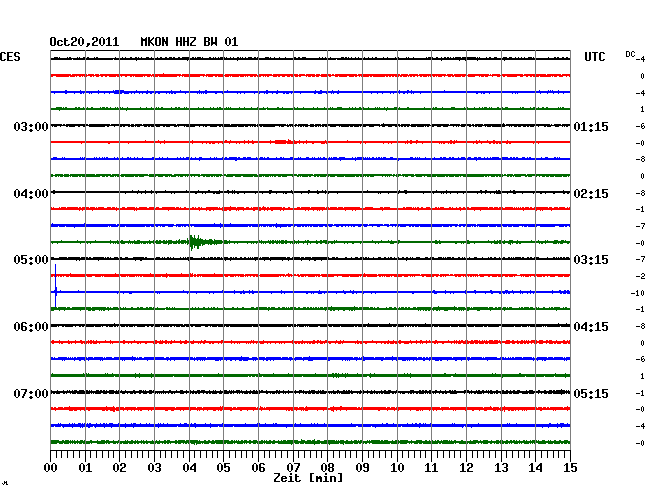Select minute 00 on the time axis
The image size is (650, 494).
point(51,467)
